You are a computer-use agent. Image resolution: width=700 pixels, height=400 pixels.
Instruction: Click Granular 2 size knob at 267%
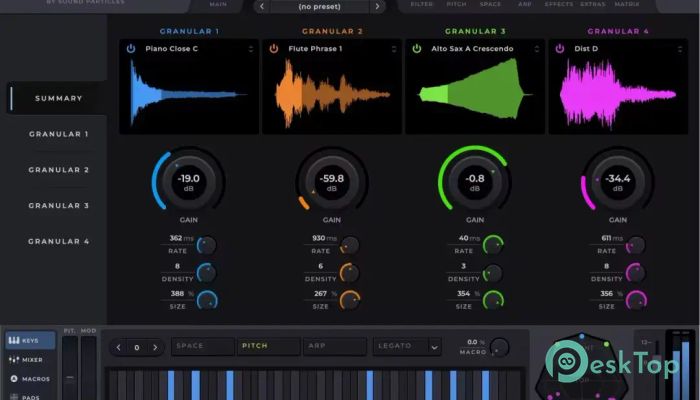pos(350,300)
